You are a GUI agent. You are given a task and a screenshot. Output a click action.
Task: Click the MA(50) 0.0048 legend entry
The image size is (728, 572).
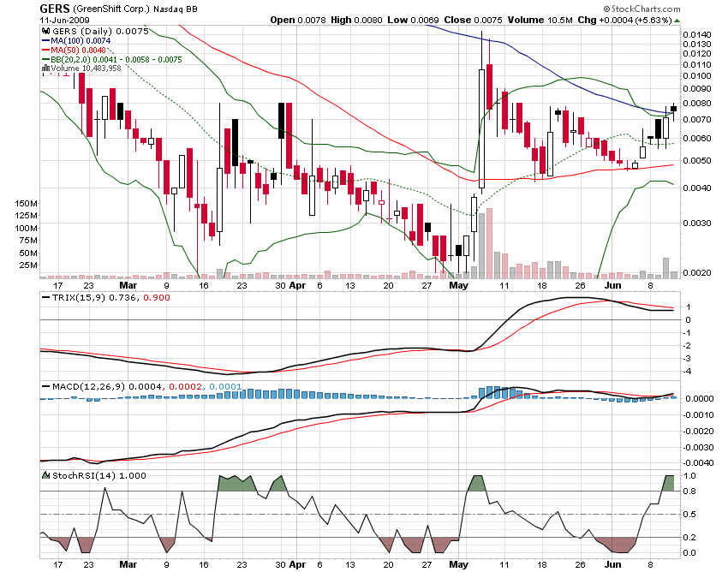coord(78,51)
